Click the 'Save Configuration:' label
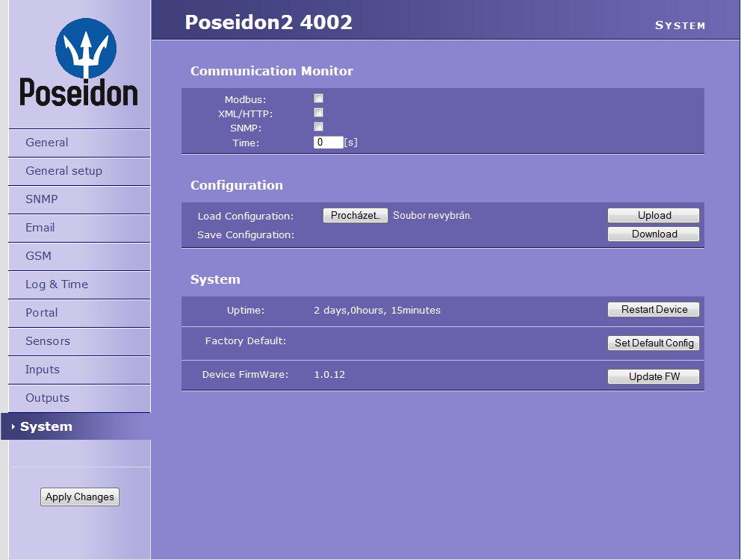The width and height of the screenshot is (741, 560). click(246, 235)
